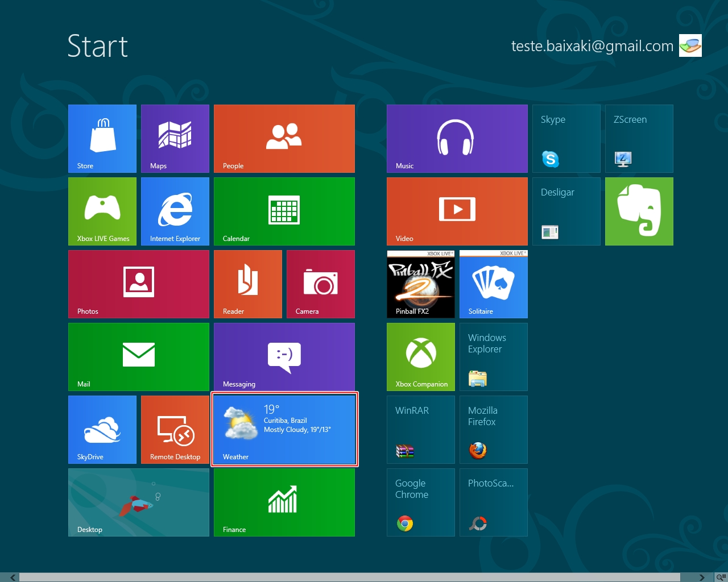
Task: Open the Desktop tile
Action: pos(139,502)
